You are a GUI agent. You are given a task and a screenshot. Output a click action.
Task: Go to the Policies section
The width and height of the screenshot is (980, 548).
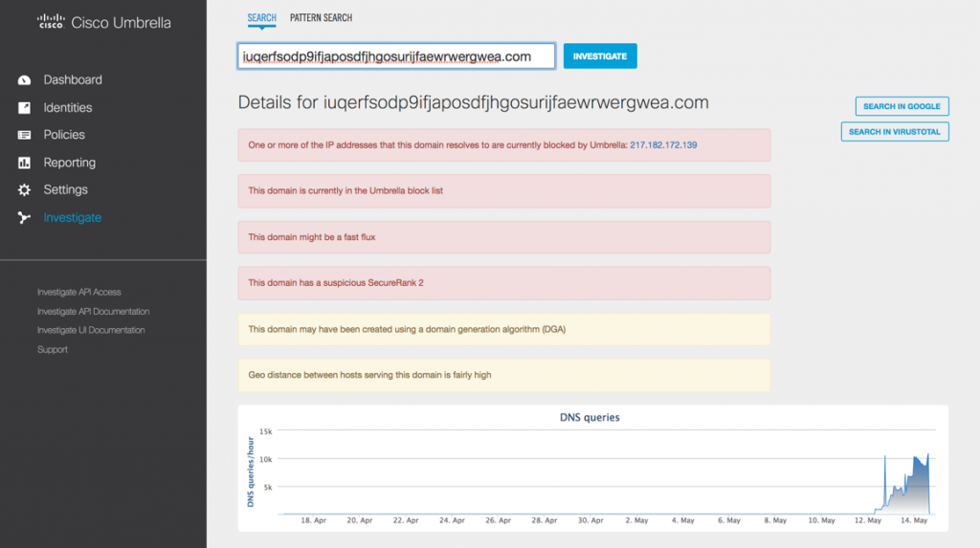pyautogui.click(x=64, y=135)
